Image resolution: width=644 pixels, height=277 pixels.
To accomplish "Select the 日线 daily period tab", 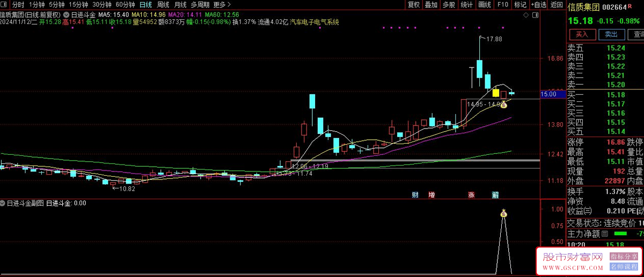I will click(145, 5).
